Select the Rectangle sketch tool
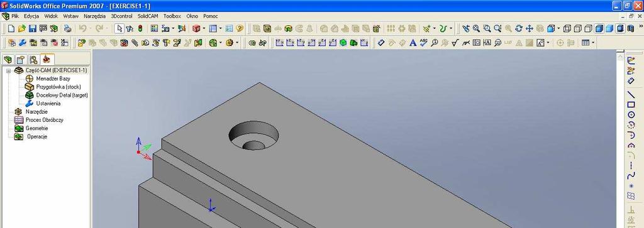The width and height of the screenshot is (644, 228). coord(631,104)
